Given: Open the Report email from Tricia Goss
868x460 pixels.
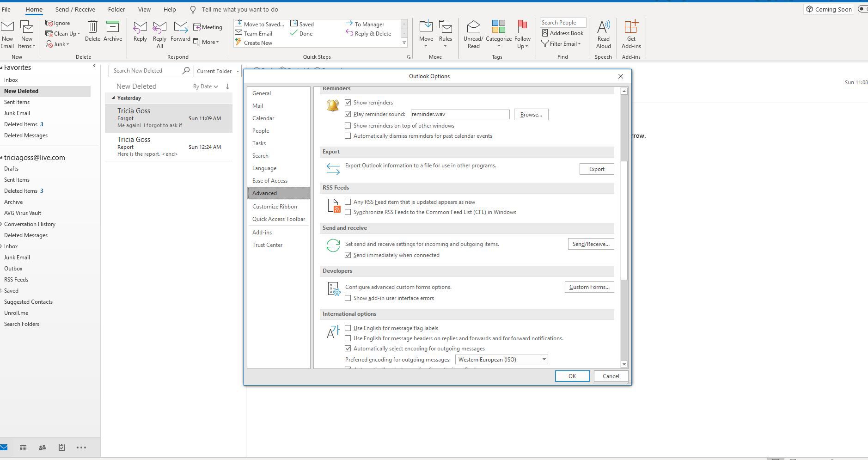Looking at the screenshot, I should 169,147.
